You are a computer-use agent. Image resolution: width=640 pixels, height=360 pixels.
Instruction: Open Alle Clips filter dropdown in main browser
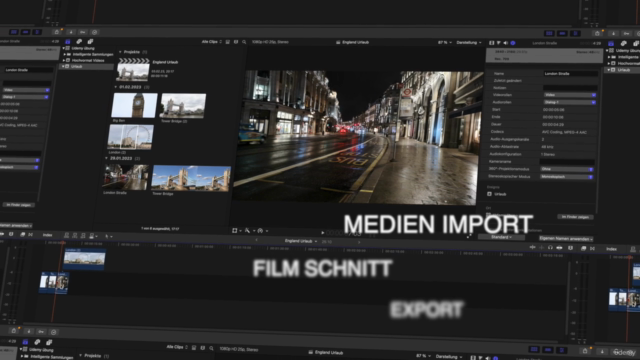[211, 42]
